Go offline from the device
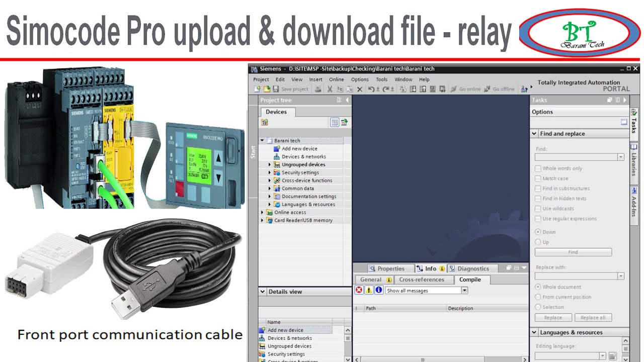The width and height of the screenshot is (644, 362). [x=500, y=89]
